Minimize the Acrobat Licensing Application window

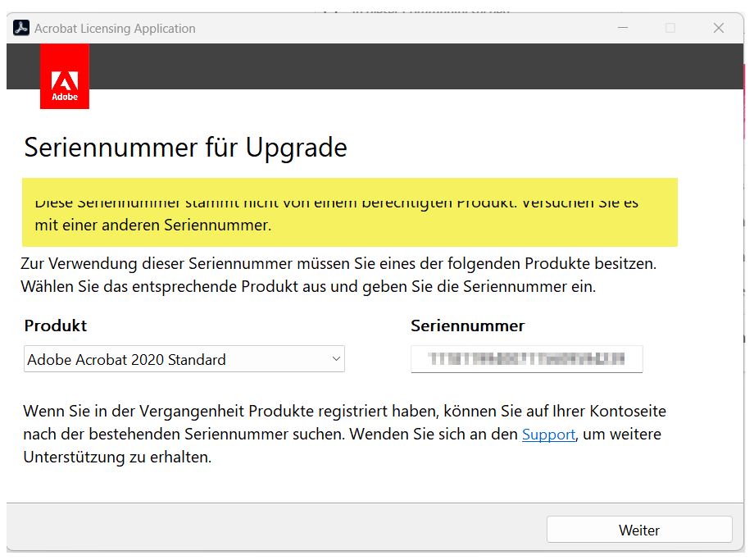622,28
